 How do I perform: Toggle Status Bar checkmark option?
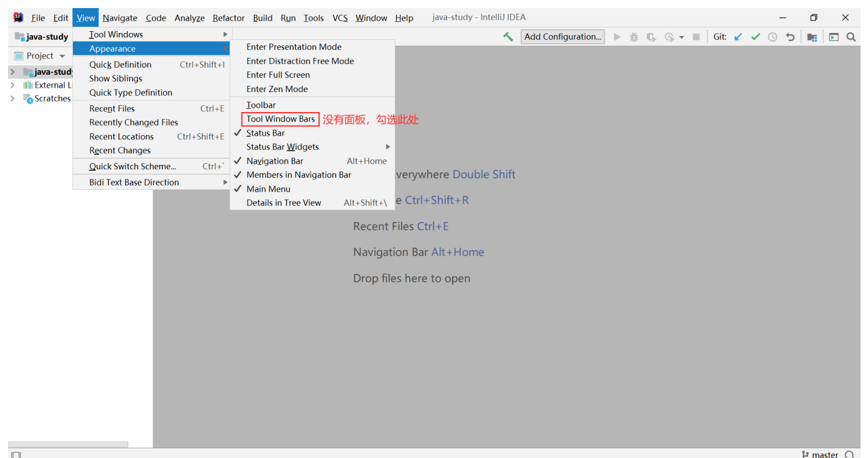313,133
